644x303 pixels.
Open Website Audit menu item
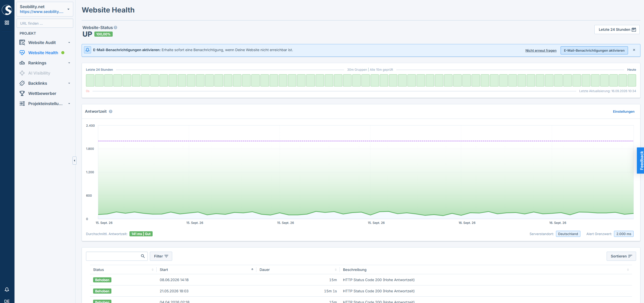[x=42, y=42]
